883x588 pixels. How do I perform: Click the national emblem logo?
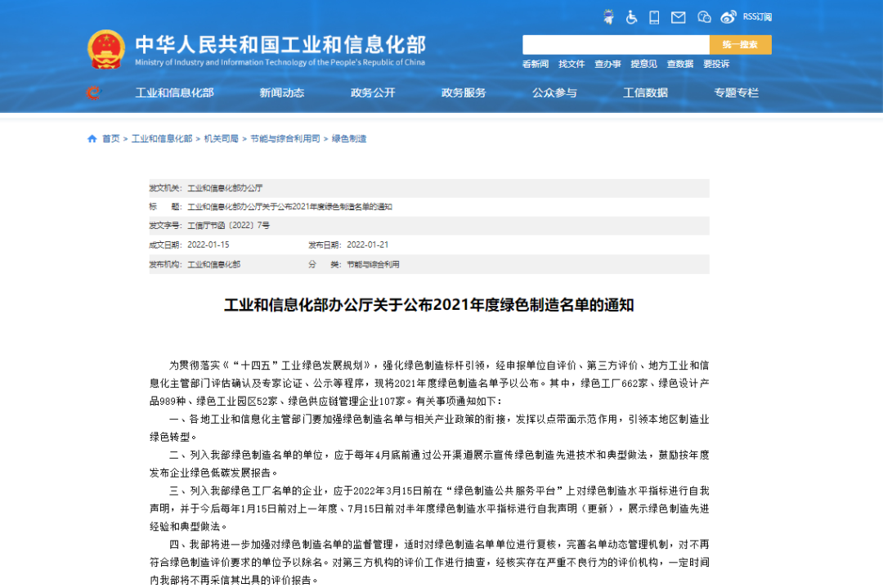coord(106,50)
